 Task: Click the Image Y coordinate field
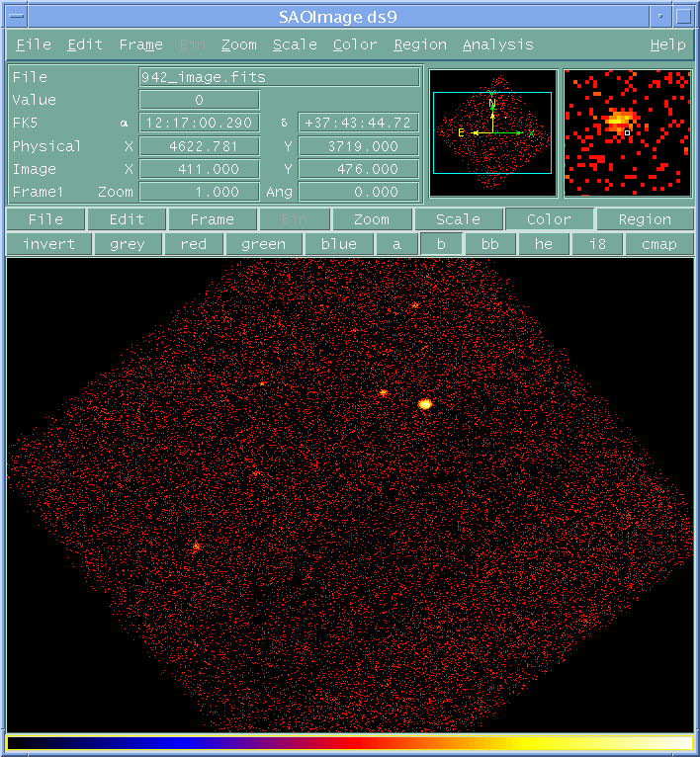coord(358,169)
